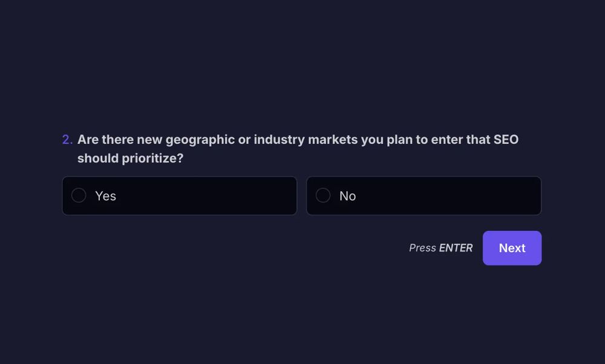
Task: Advance the form using the Next button
Action: pos(512,248)
